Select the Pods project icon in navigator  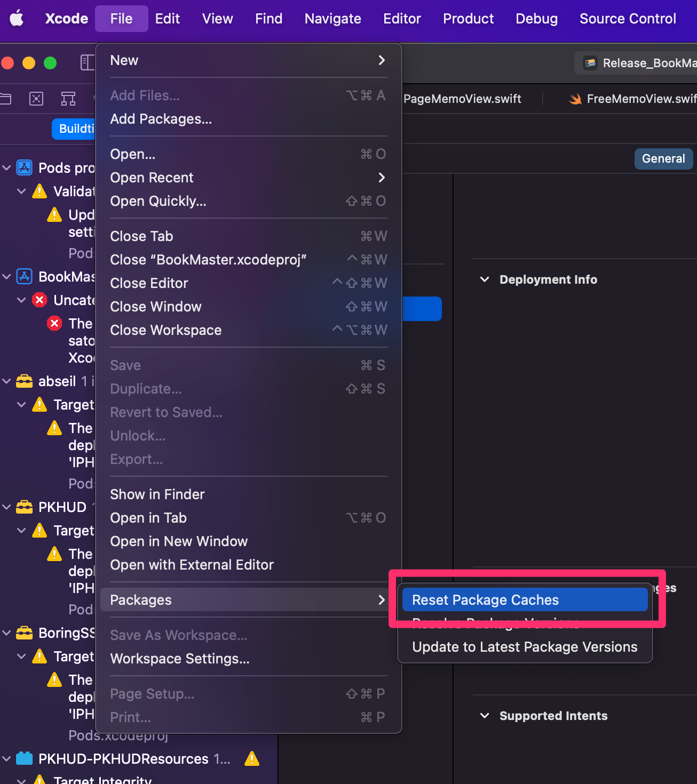coord(24,167)
